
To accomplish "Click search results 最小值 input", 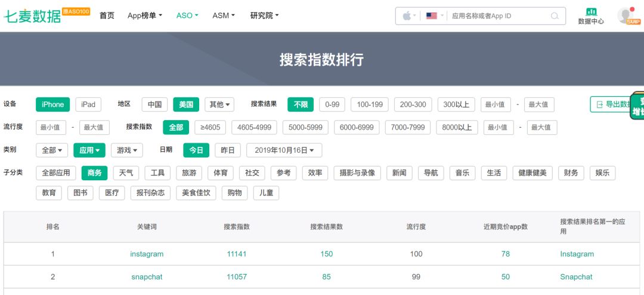I will coord(496,105).
